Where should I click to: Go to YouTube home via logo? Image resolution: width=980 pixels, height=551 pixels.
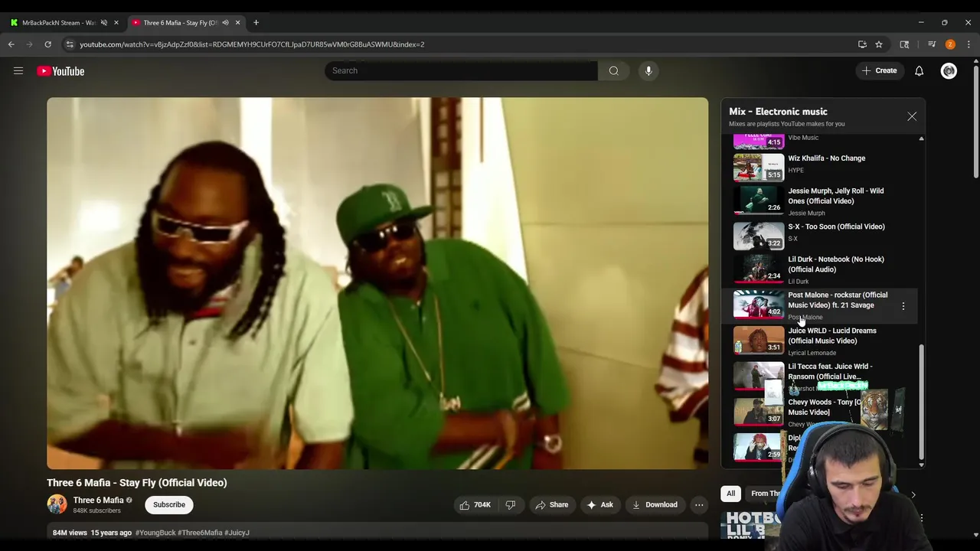60,71
